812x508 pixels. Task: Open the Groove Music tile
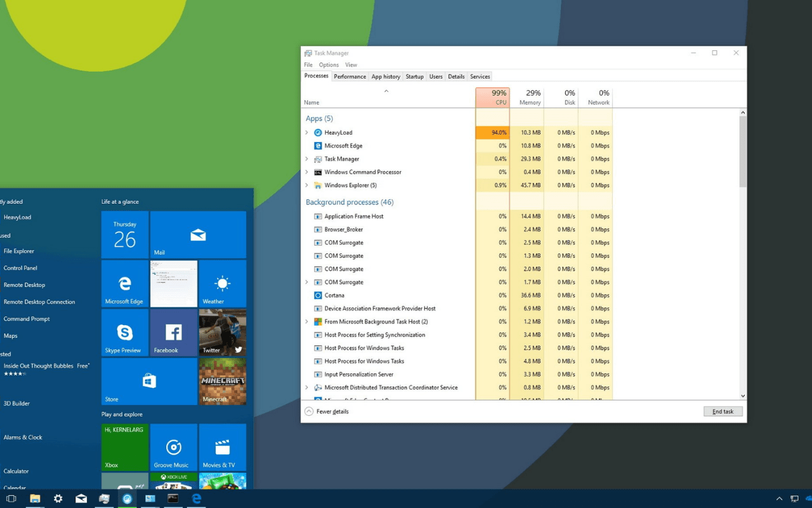173,448
